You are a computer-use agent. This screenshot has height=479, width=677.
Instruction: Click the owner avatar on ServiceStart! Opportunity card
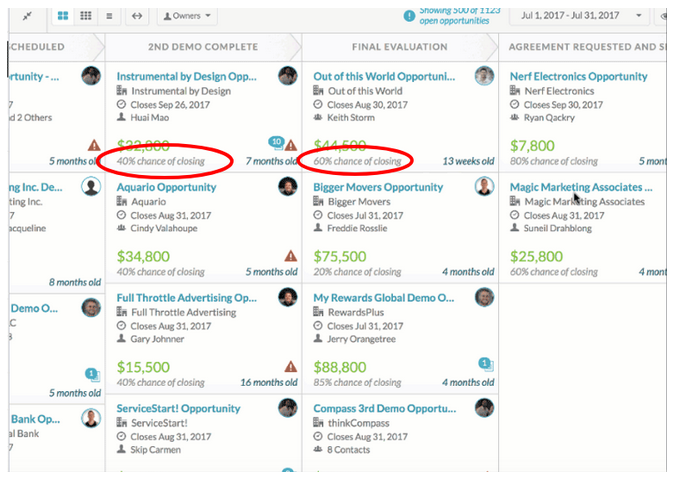[x=289, y=408]
